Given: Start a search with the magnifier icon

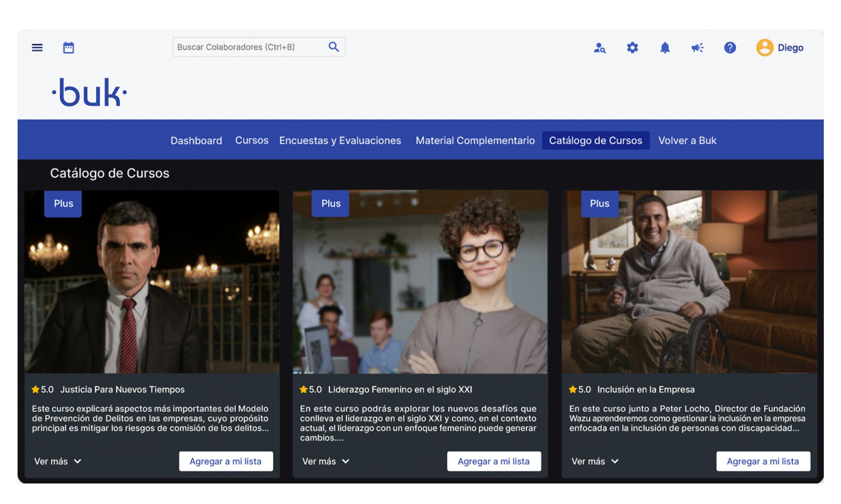Looking at the screenshot, I should pyautogui.click(x=333, y=46).
